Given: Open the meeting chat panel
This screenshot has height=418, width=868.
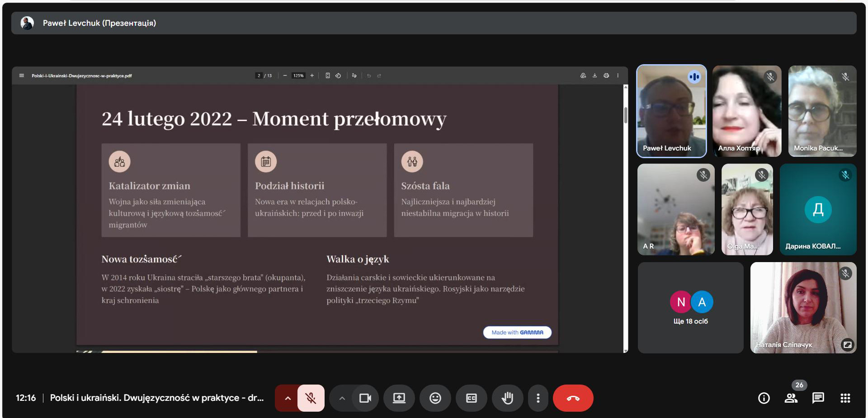Looking at the screenshot, I should coord(818,398).
